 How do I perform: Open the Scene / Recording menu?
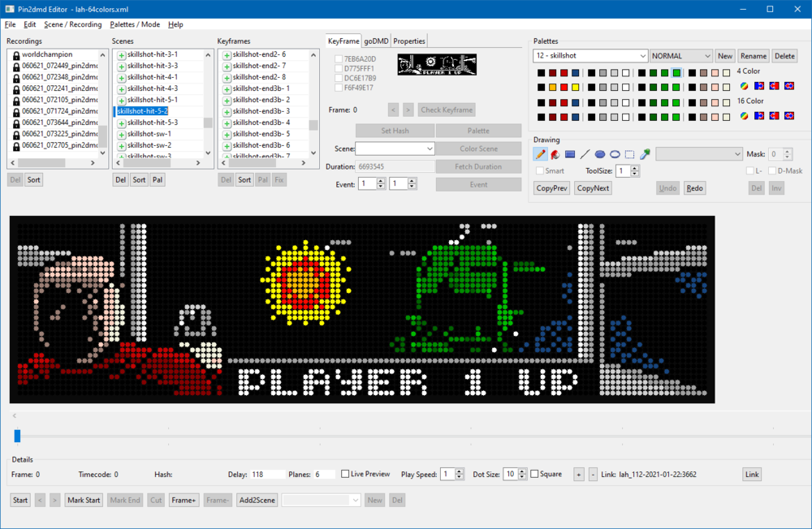point(73,24)
